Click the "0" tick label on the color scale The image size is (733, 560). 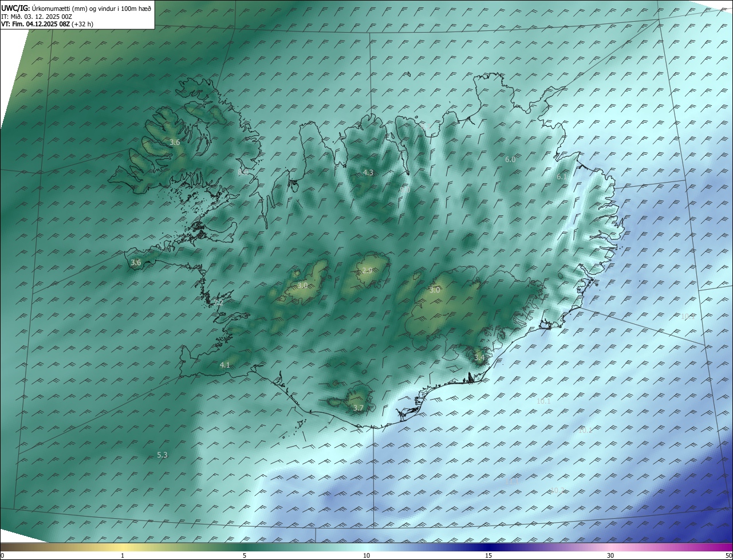[2, 555]
